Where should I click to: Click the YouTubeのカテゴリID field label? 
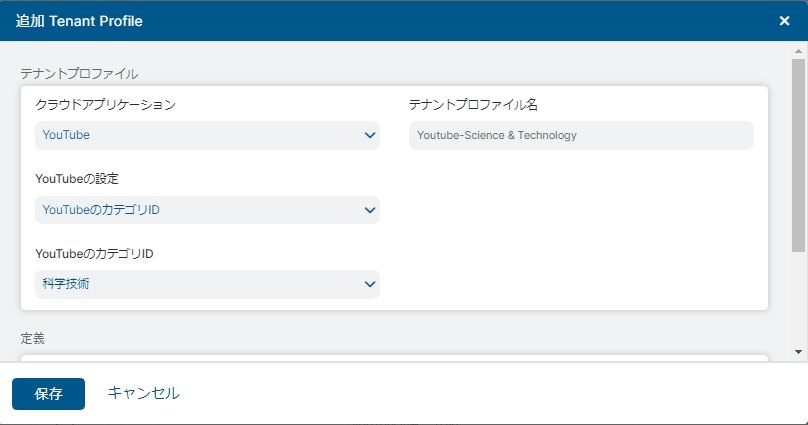pos(94,253)
